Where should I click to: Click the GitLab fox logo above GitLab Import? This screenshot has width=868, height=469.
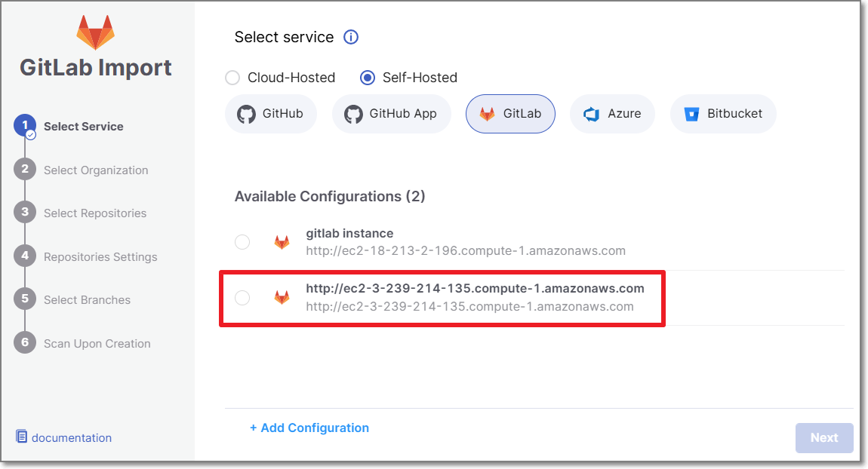tap(96, 32)
